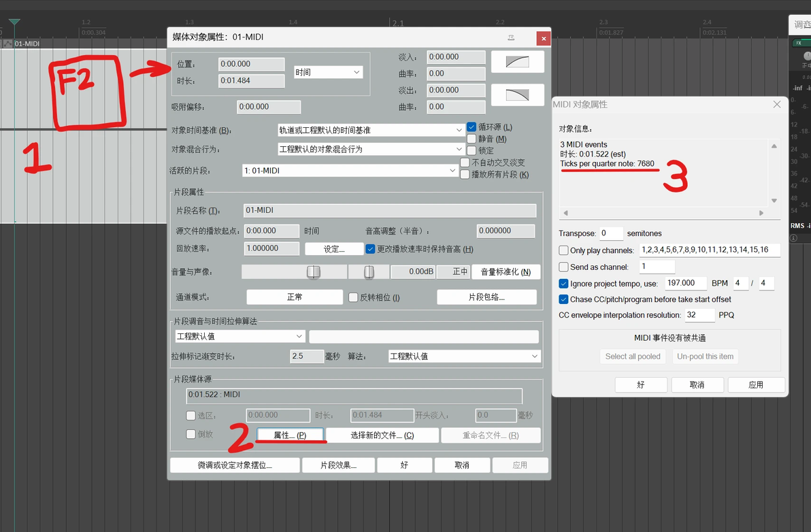
Task: Open 微调或设定对象摆位...
Action: pos(235,465)
